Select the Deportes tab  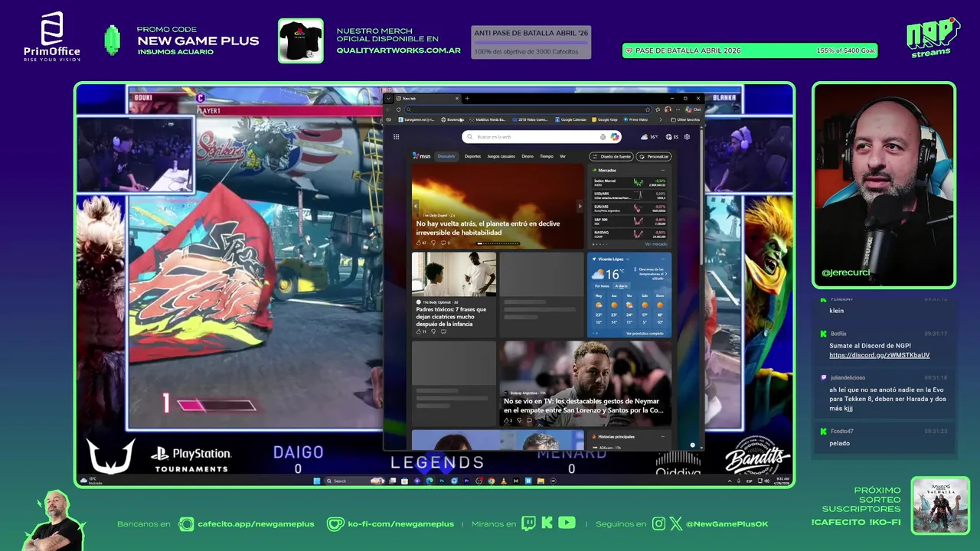(472, 156)
